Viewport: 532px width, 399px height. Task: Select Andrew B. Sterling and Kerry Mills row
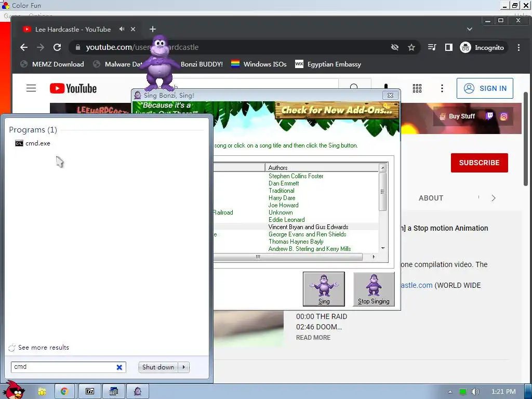296,249
